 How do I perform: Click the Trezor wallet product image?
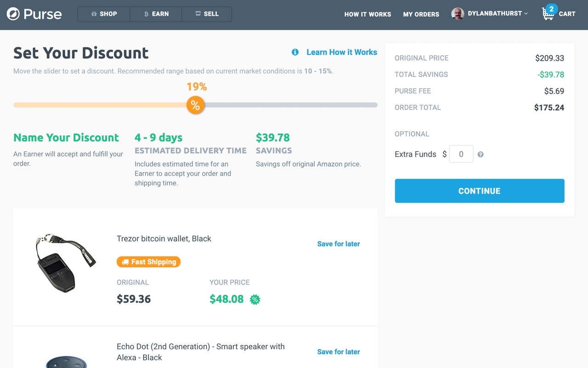(65, 262)
